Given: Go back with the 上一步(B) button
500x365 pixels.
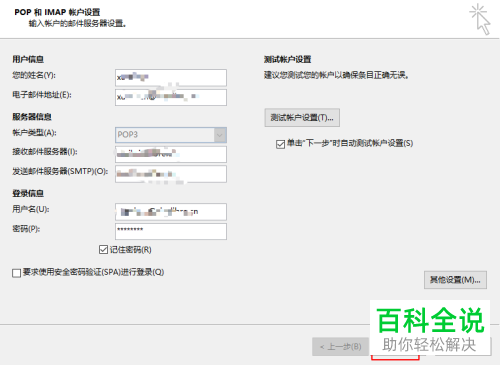Looking at the screenshot, I should [x=341, y=347].
